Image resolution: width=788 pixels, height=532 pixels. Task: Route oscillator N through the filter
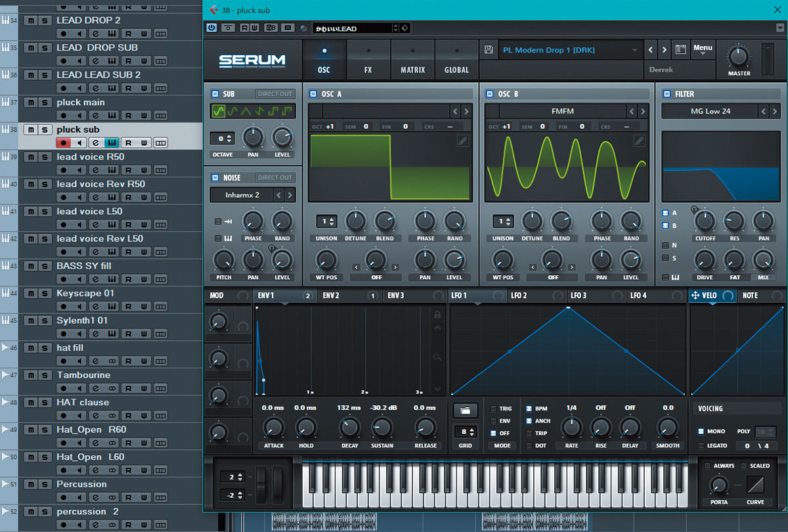(x=665, y=245)
